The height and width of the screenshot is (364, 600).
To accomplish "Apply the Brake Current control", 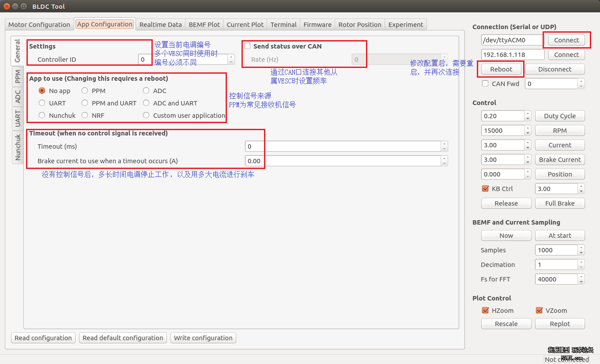I will 560,160.
